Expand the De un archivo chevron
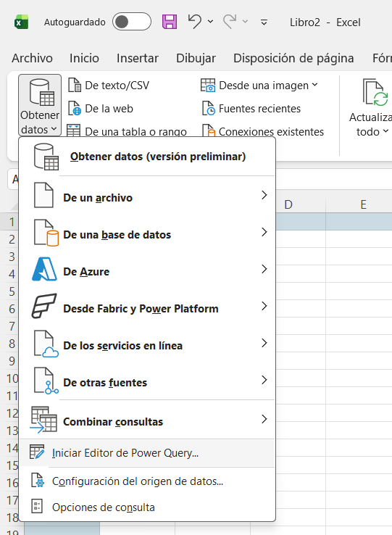Image resolution: width=392 pixels, height=535 pixels. (264, 195)
